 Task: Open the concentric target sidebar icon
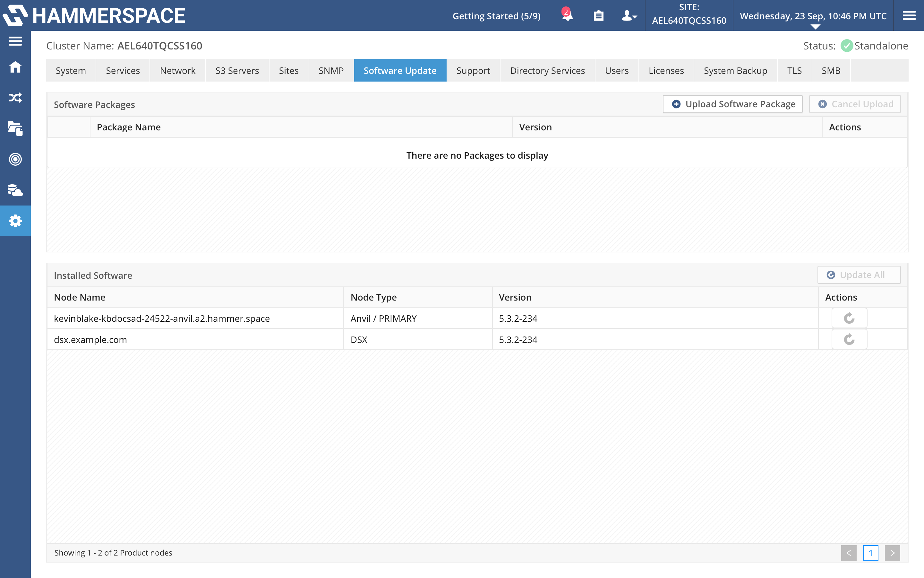15,159
